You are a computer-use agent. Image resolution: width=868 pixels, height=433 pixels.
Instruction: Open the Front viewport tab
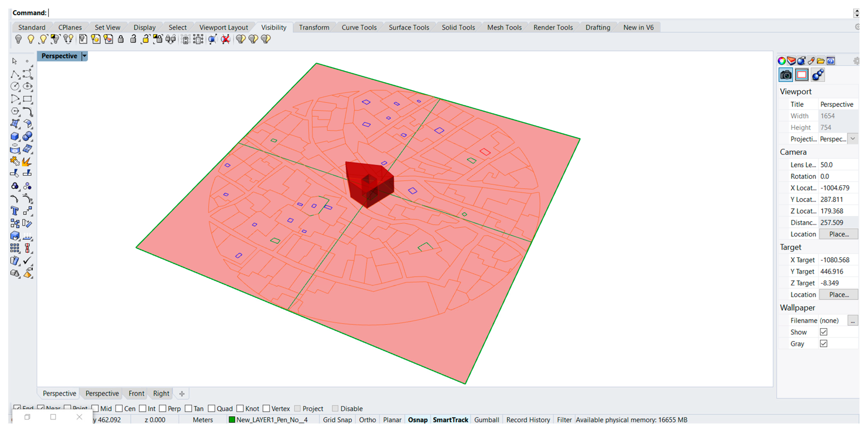pyautogui.click(x=136, y=393)
